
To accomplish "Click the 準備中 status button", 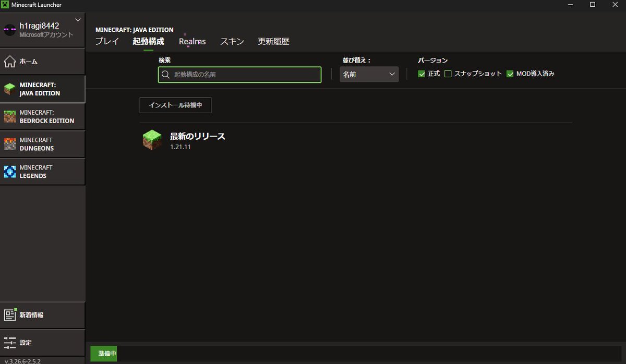I will pos(103,354).
